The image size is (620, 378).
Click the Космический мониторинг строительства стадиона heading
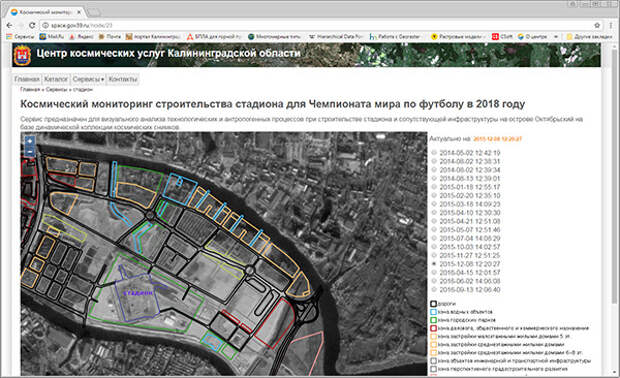tap(272, 104)
